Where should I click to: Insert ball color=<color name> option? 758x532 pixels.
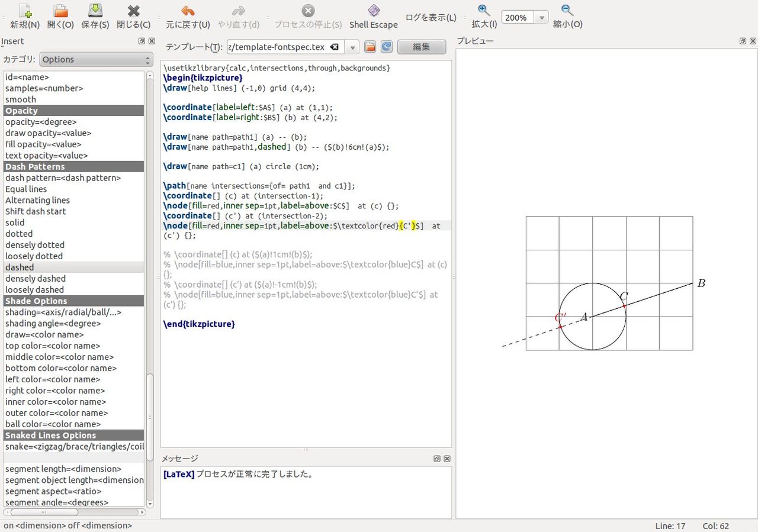[74, 424]
